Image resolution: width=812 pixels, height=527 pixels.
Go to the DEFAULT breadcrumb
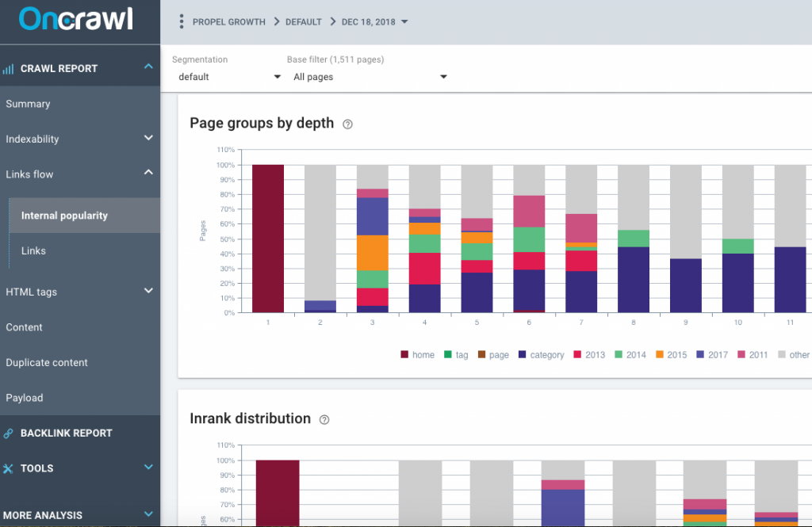click(304, 21)
